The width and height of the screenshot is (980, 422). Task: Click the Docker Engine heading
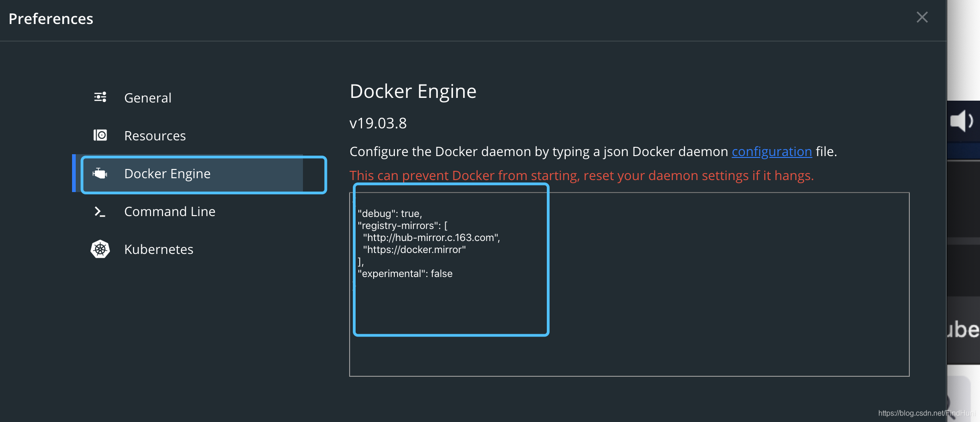[x=413, y=91]
